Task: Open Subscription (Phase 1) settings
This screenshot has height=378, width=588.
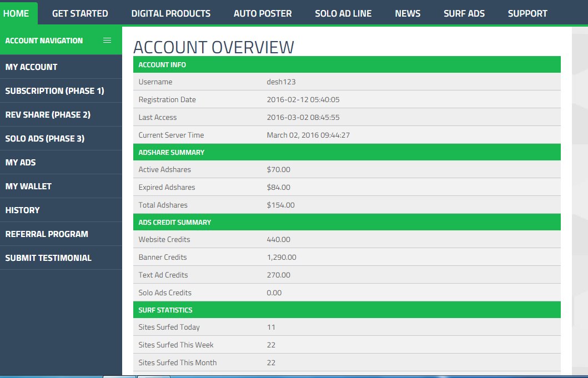Action: 54,90
